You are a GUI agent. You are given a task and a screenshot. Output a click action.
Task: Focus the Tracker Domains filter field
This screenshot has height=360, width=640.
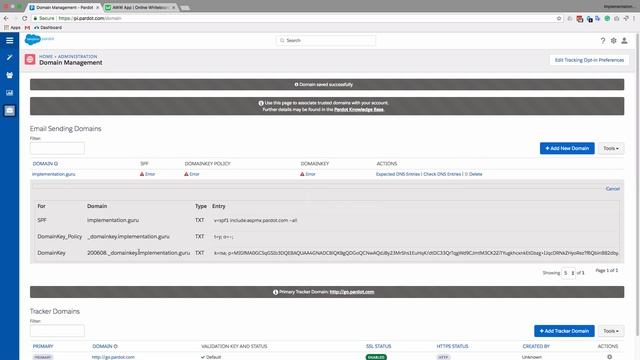57,331
